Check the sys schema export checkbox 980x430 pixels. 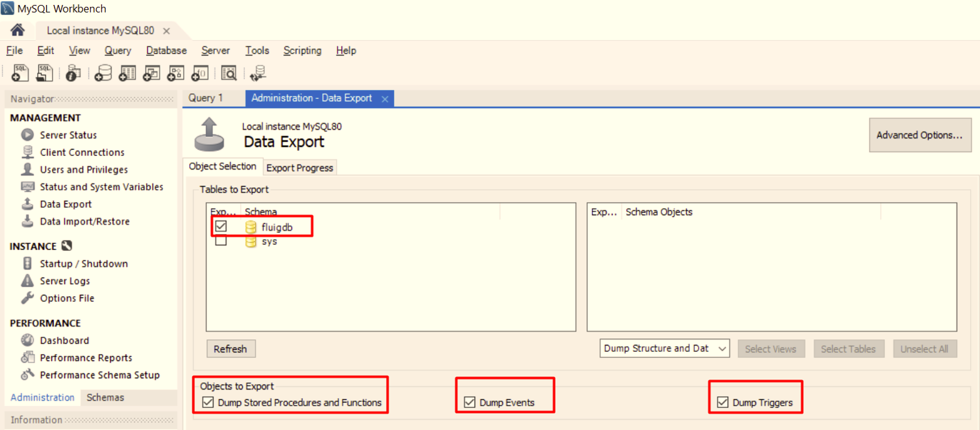point(221,241)
